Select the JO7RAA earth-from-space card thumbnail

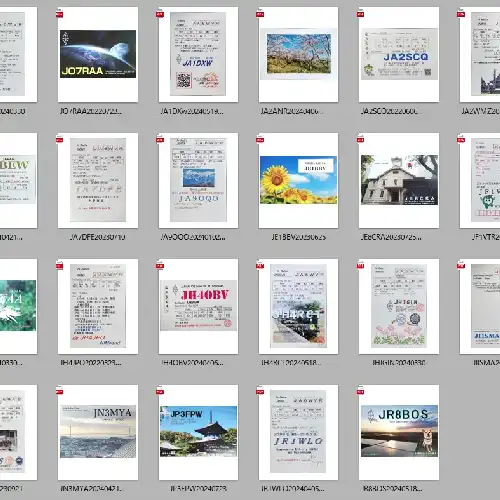coord(98,54)
